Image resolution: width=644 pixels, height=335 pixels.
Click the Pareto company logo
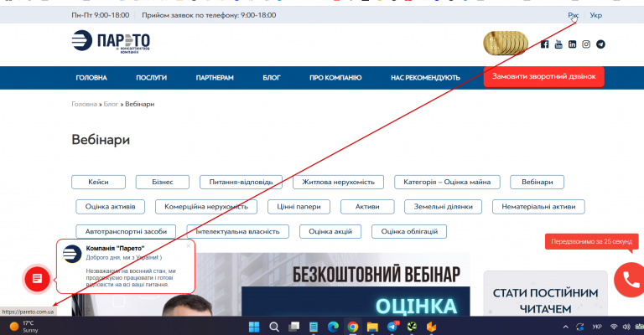tap(111, 41)
